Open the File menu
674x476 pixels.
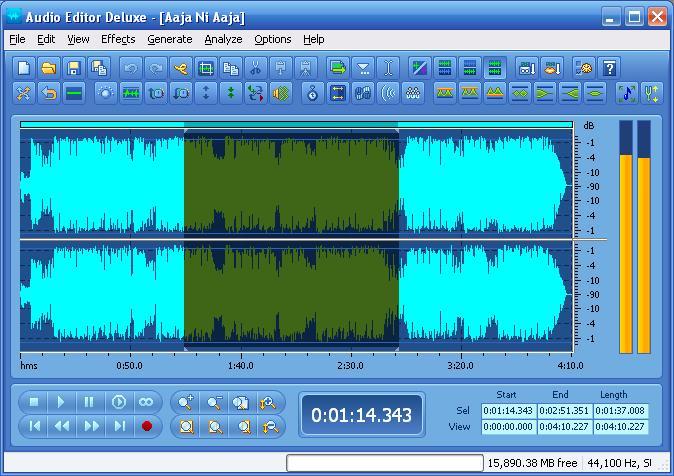(x=17, y=39)
